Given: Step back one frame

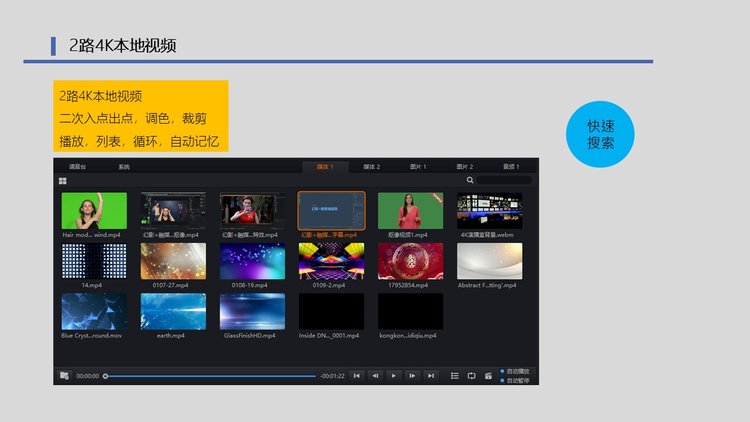Looking at the screenshot, I should tap(375, 376).
